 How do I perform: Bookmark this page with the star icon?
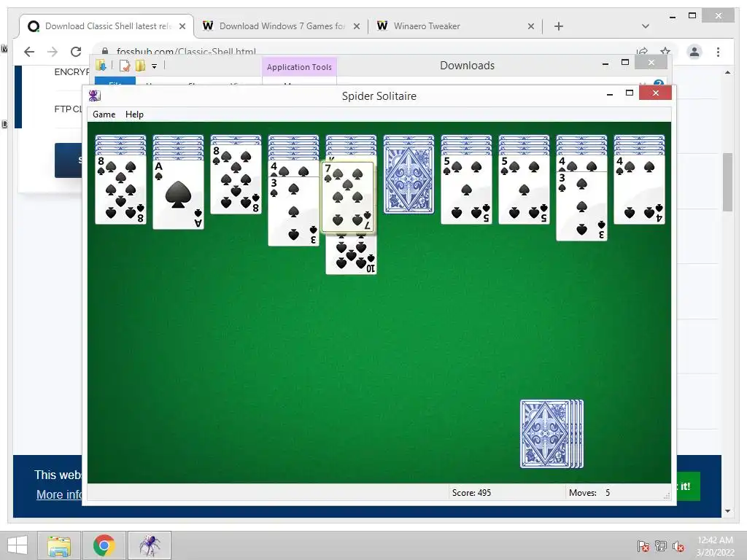(x=665, y=51)
